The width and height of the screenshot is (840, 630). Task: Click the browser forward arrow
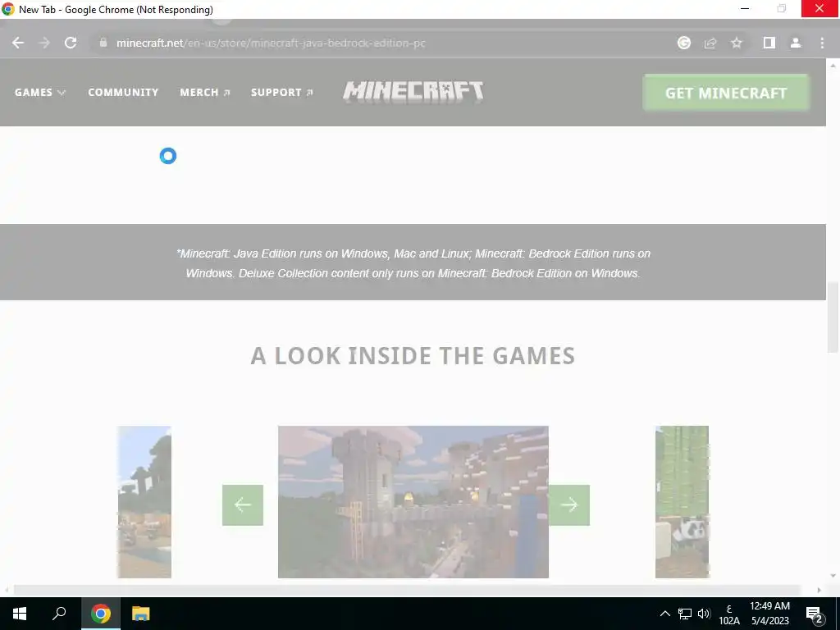tap(44, 43)
